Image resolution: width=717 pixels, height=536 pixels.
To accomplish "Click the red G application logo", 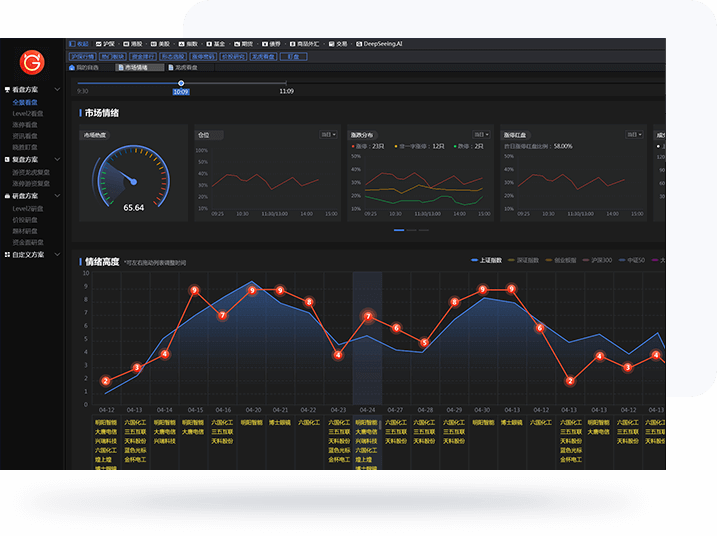I will pyautogui.click(x=30, y=63).
